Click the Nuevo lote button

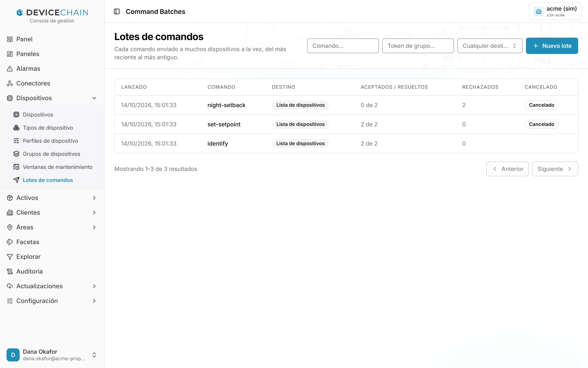[x=552, y=46]
